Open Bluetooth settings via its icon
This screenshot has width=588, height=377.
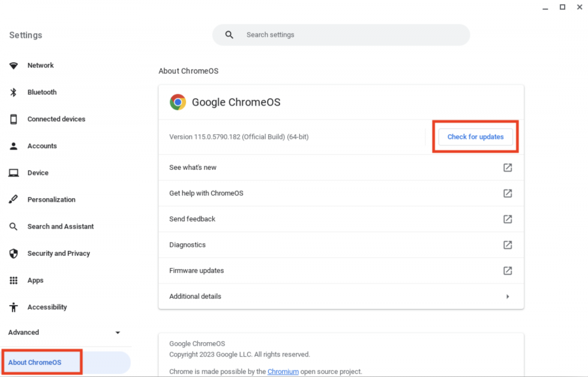point(13,92)
